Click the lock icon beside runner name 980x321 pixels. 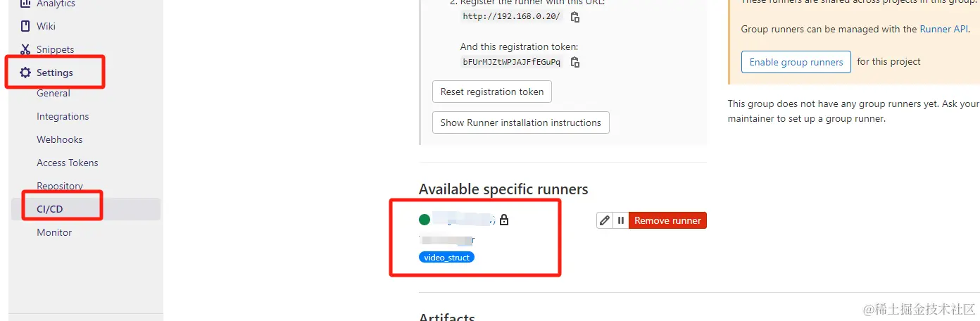pos(504,220)
